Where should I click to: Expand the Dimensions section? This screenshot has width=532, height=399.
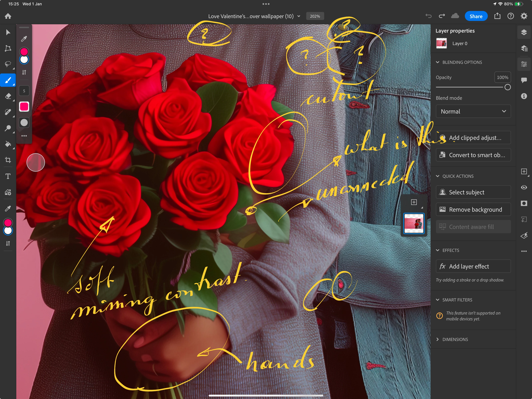point(437,339)
